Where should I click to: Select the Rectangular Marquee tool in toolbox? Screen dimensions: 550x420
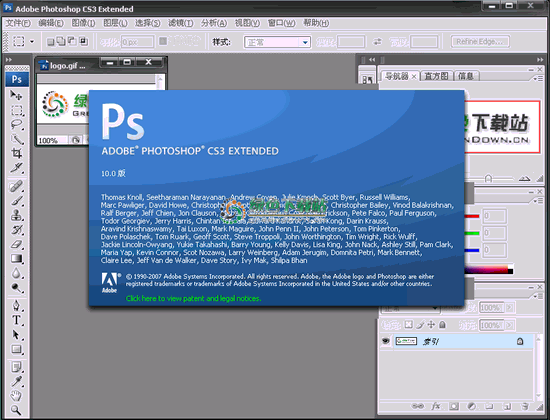[16, 111]
